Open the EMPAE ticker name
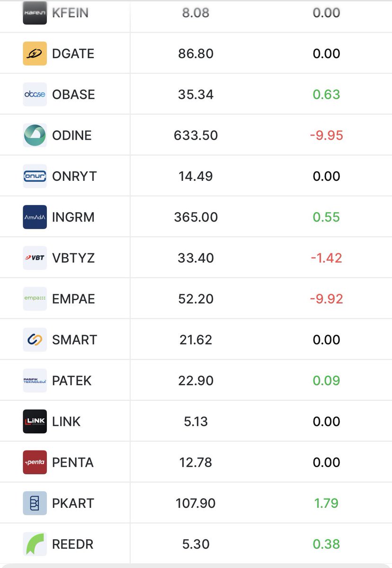Image resolution: width=392 pixels, height=568 pixels. click(x=73, y=299)
